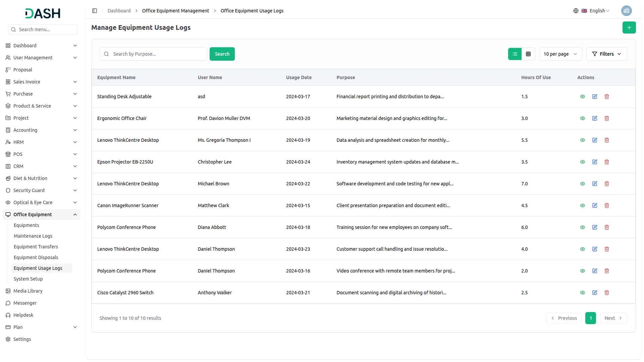
Task: Click the green plus add log button
Action: (x=629, y=27)
